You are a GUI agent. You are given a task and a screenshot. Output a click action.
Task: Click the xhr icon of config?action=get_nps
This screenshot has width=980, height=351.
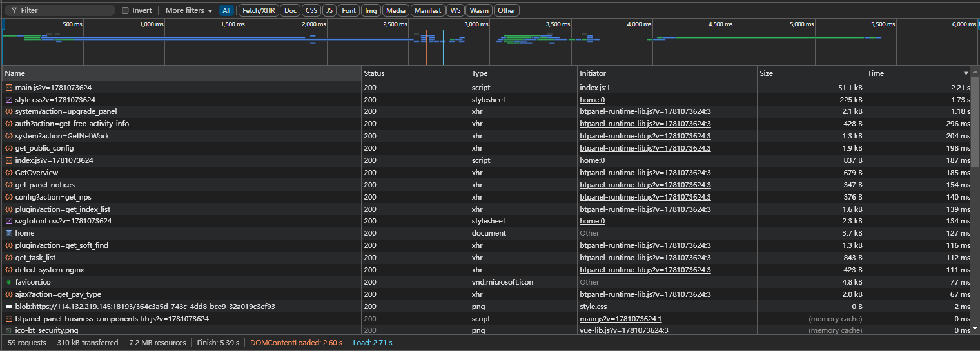[9, 197]
